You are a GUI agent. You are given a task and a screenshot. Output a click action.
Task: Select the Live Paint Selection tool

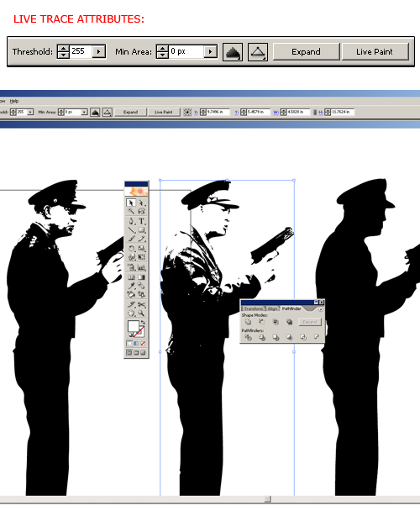(x=141, y=294)
